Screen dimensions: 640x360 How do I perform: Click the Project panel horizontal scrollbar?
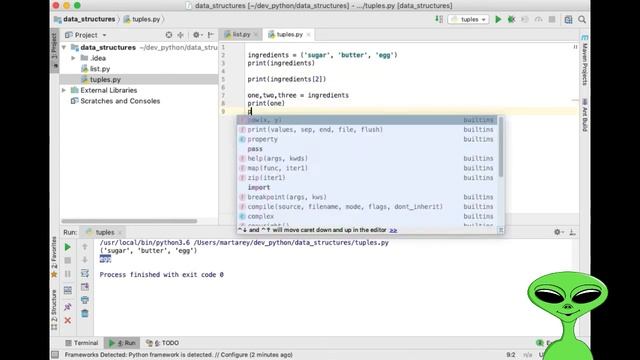129,221
